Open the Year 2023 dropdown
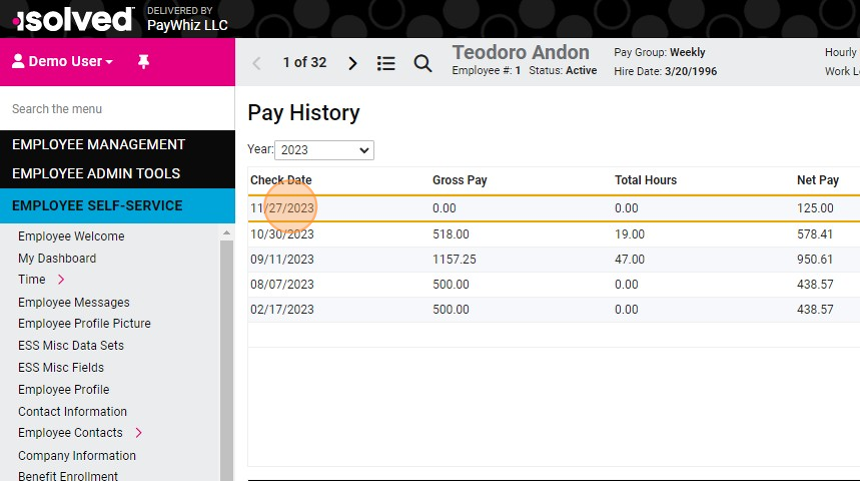860x481 pixels. pyautogui.click(x=324, y=150)
